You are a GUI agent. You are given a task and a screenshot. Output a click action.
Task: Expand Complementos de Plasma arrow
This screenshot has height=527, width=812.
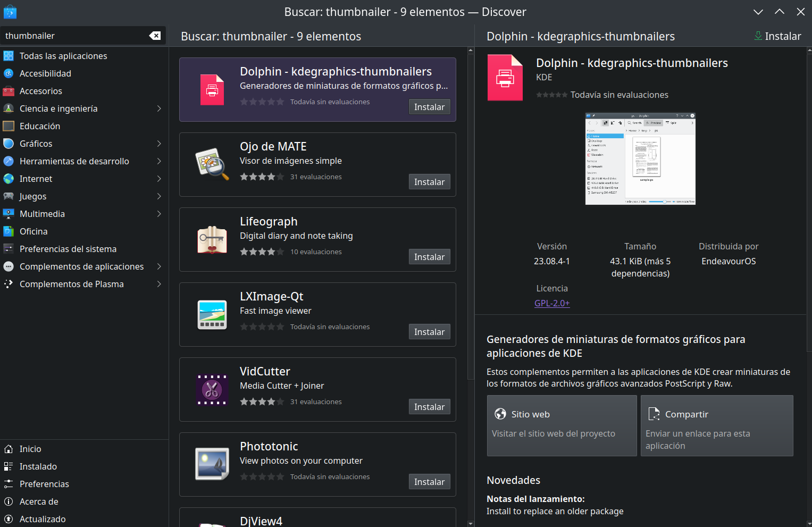click(x=159, y=284)
